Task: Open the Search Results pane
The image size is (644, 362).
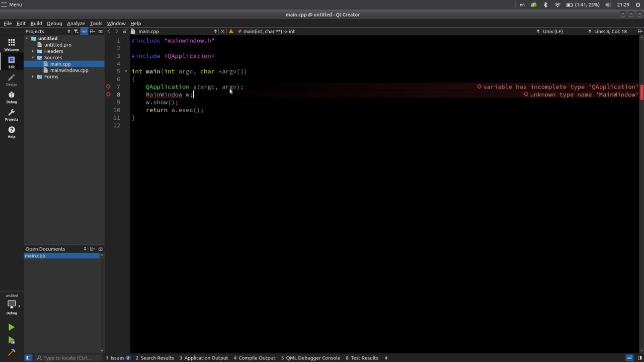Action: click(154, 358)
